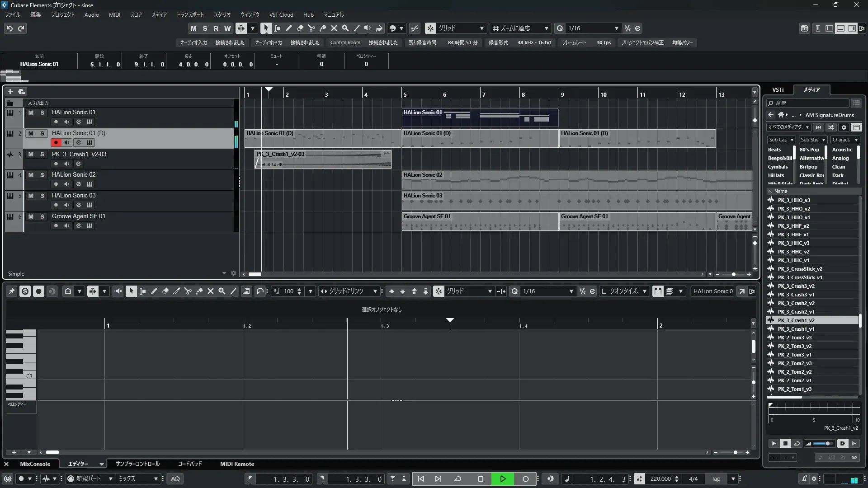Select PK_3_Crash2_v2 in the media list

point(796,303)
